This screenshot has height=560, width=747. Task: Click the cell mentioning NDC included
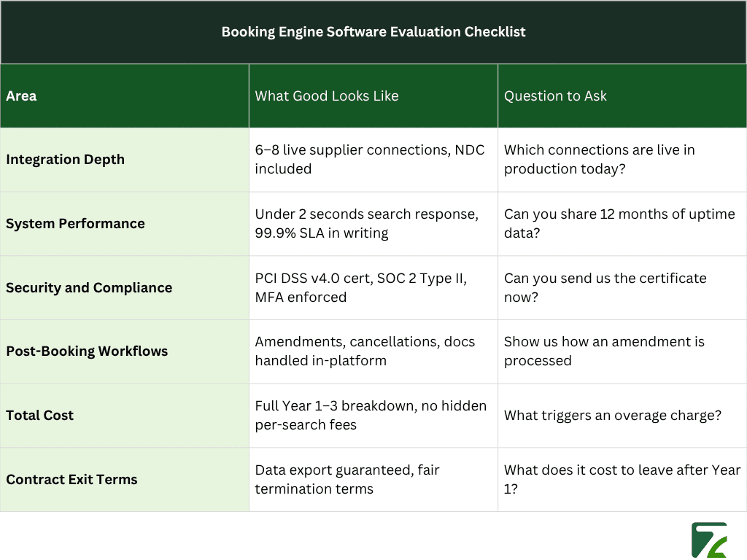point(369,159)
